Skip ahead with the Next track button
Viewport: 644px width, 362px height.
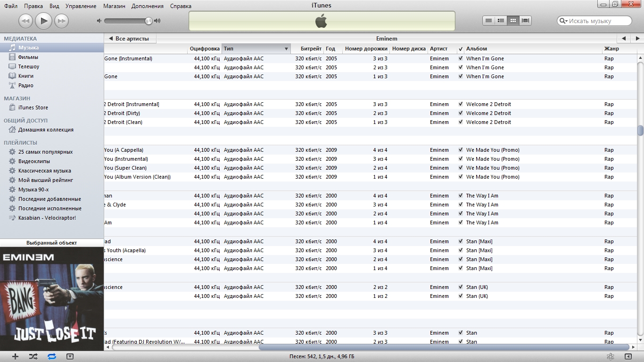pyautogui.click(x=61, y=21)
